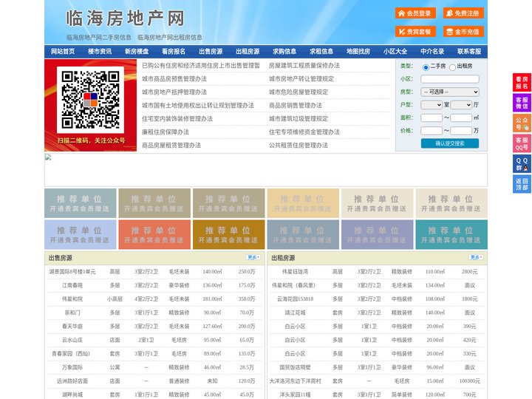Open the 春天华庭 sale listing

72,327
